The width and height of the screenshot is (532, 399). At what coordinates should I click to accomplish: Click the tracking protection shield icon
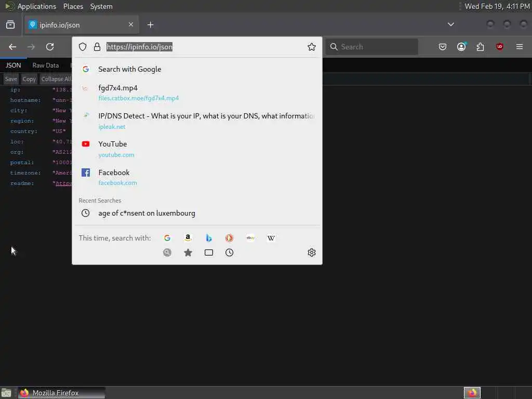click(83, 47)
